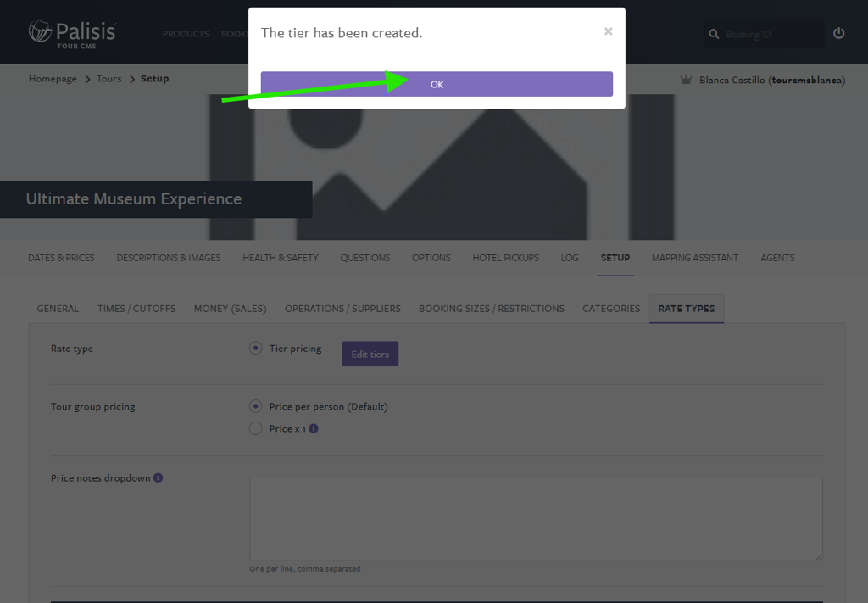
Task: Click the Setup breadcrumb
Action: pos(154,79)
